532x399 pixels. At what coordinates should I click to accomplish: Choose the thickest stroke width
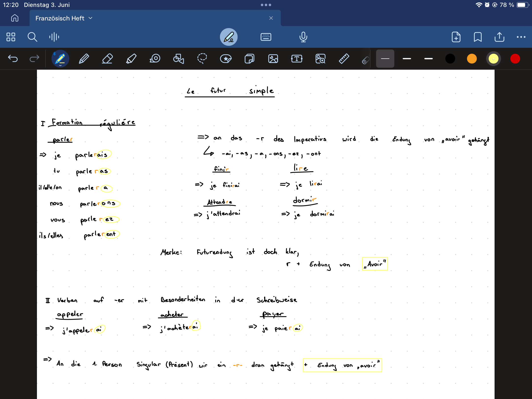pos(429,59)
